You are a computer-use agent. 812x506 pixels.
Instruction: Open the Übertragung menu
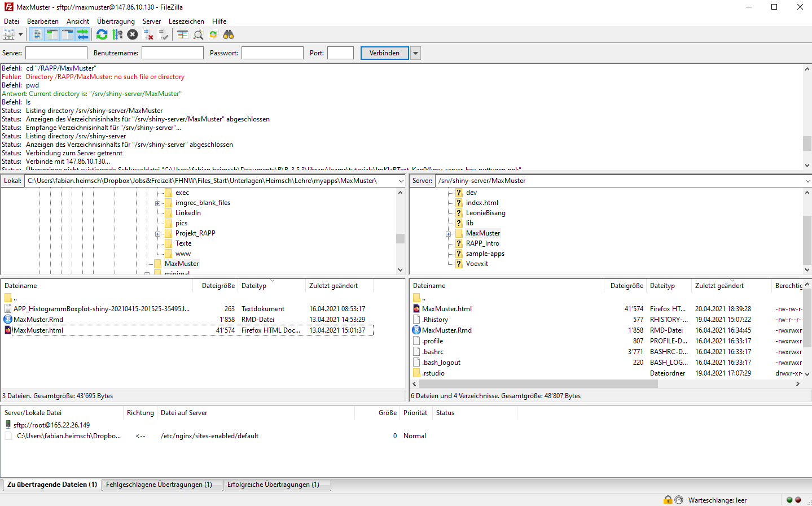(116, 21)
